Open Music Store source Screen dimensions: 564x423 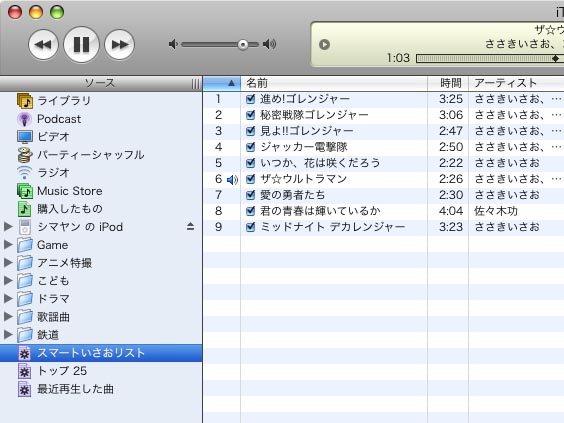59,191
